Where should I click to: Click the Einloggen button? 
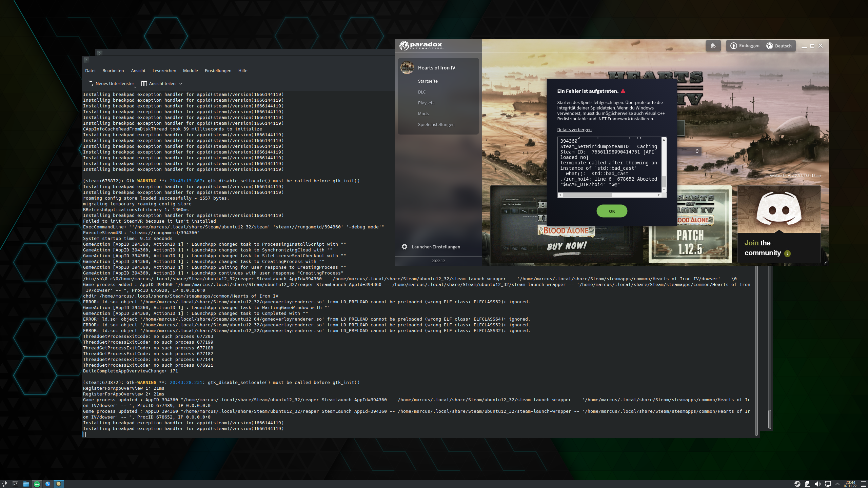(x=744, y=46)
